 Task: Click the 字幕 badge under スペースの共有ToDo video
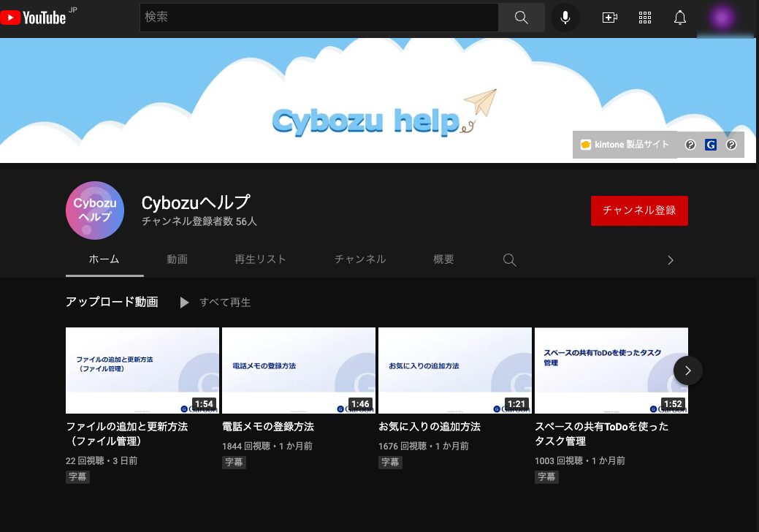(x=546, y=476)
